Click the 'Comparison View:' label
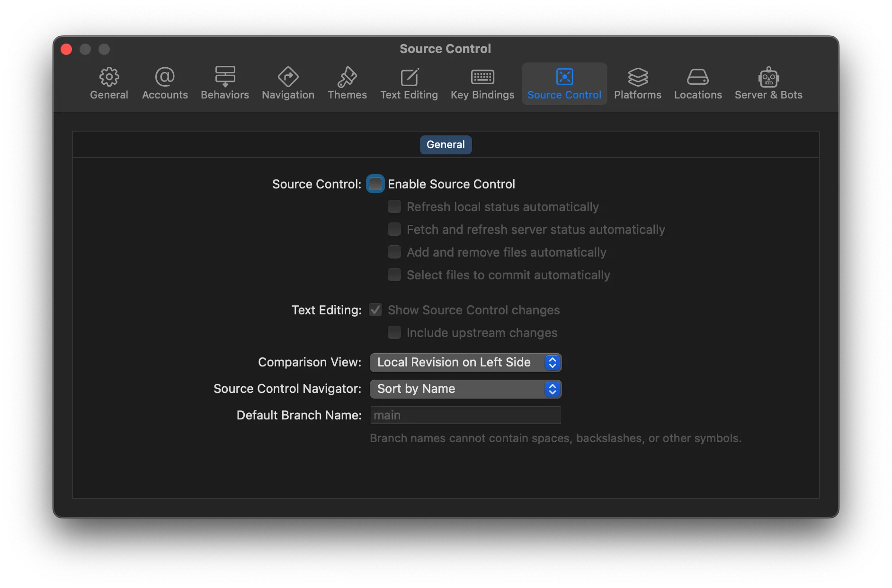Screen dimensions: 892x588 310,362
